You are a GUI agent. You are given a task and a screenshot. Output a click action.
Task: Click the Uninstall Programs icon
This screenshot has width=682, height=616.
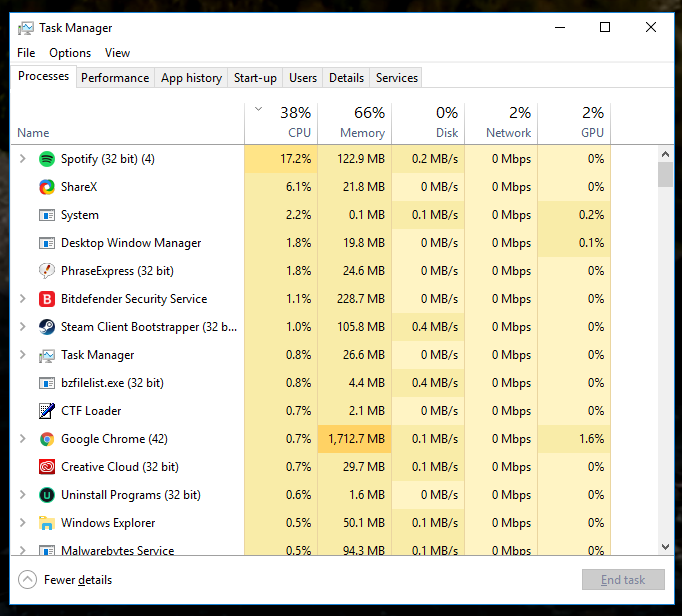click(47, 495)
